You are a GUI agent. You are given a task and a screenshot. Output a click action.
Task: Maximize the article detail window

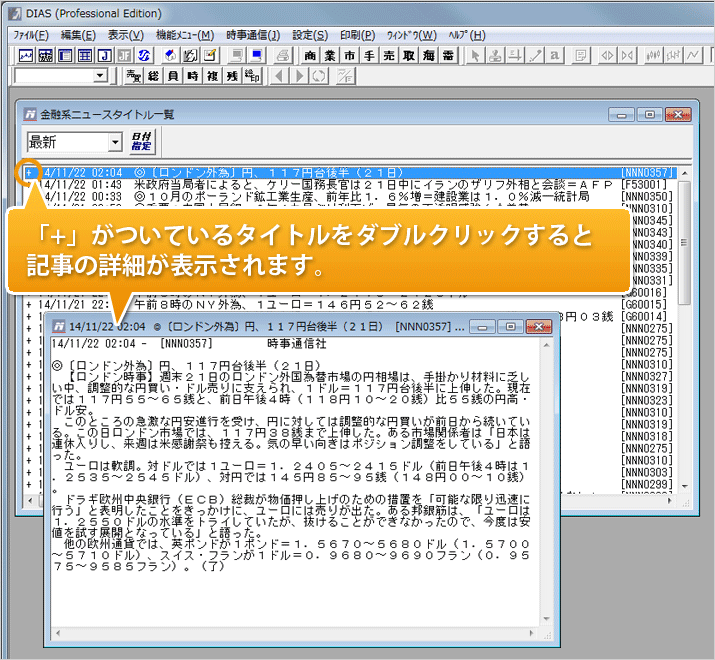point(512,327)
